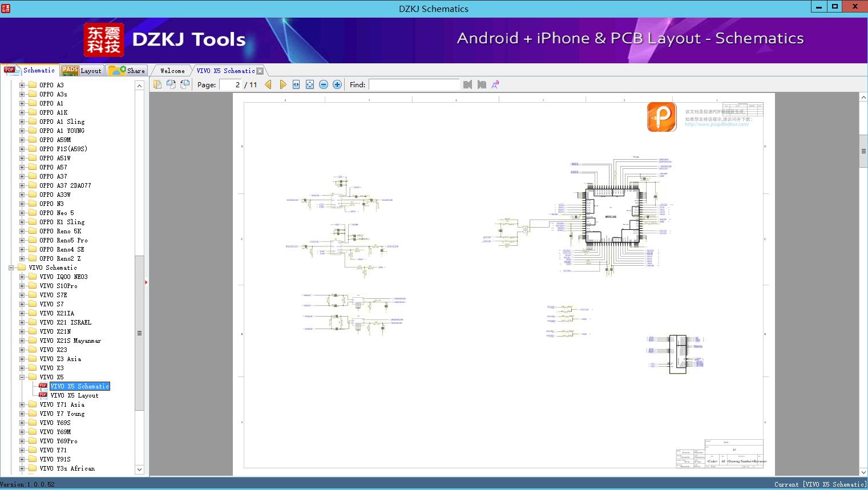Select the VIVO Y91S tree item

[55, 459]
